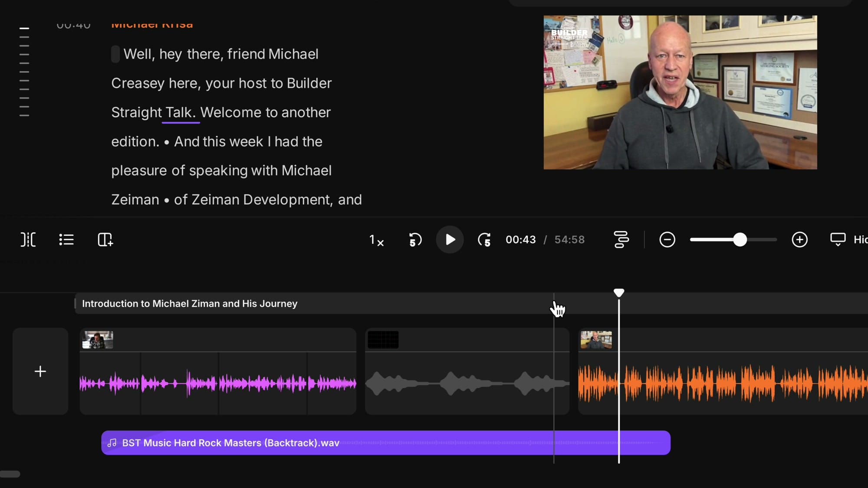This screenshot has height=488, width=868.
Task: Open the list view icon
Action: click(66, 239)
